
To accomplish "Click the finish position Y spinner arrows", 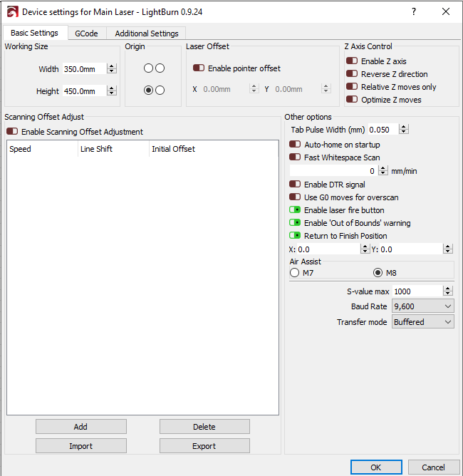I will click(448, 249).
